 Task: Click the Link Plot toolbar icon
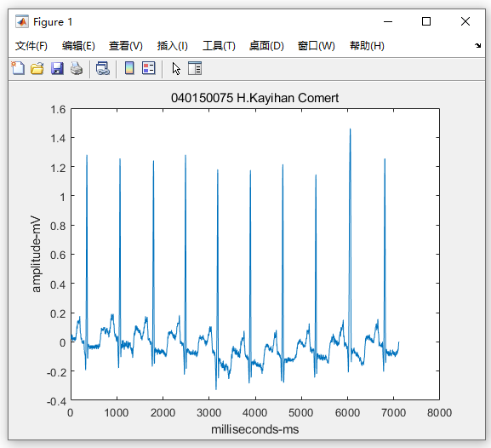[103, 68]
